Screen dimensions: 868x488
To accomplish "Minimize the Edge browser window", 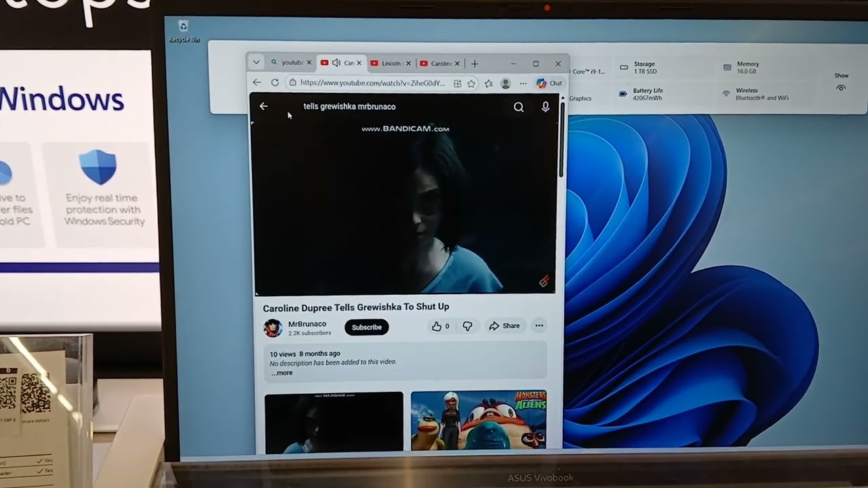I will click(512, 64).
